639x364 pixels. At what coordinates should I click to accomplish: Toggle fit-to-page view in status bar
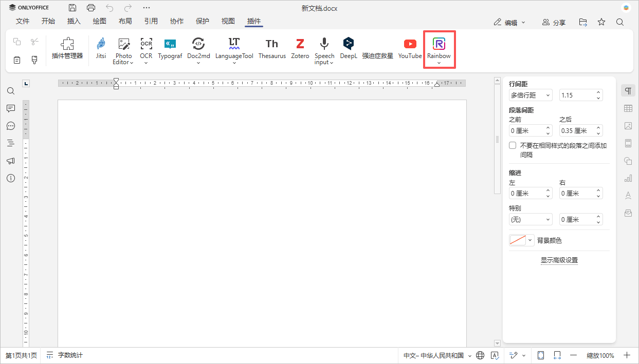pos(541,355)
